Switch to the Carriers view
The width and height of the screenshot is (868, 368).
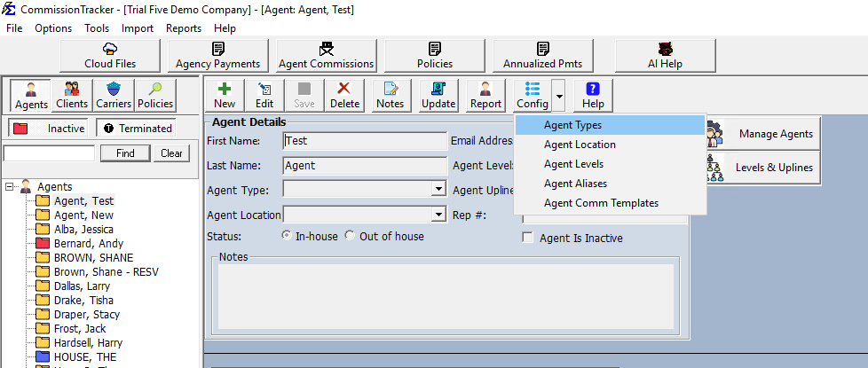click(114, 95)
